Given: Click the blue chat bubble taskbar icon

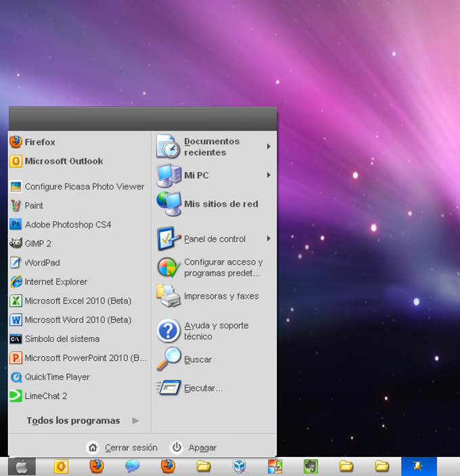Looking at the screenshot, I should coord(133,467).
